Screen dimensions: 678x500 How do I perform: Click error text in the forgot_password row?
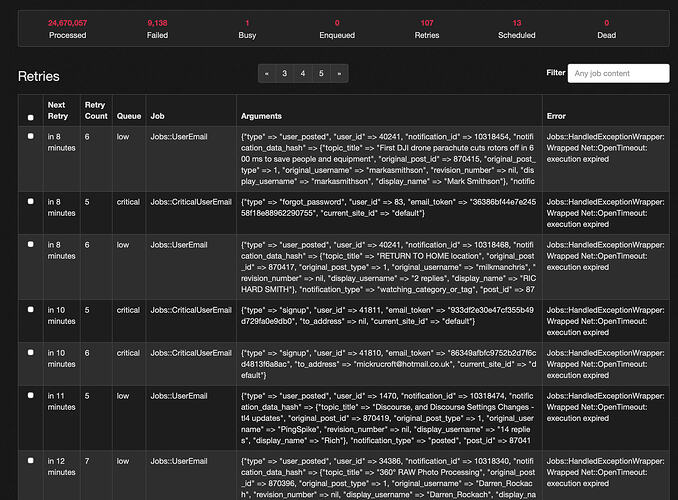(605, 213)
